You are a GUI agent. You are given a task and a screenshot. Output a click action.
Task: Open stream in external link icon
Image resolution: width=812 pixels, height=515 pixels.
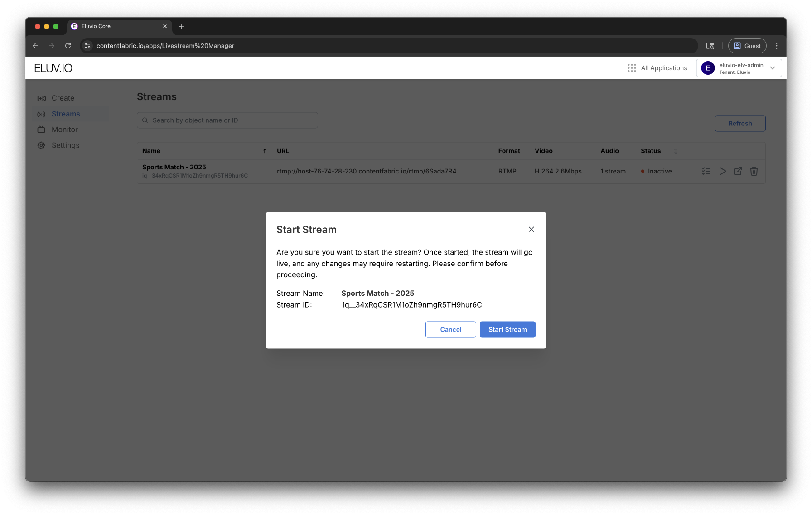pos(738,171)
